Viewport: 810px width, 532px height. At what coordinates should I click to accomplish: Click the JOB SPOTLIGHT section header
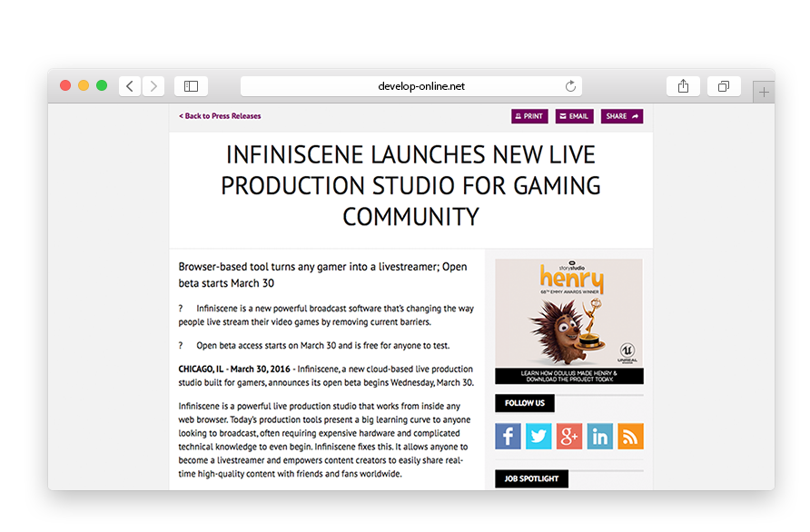531,478
